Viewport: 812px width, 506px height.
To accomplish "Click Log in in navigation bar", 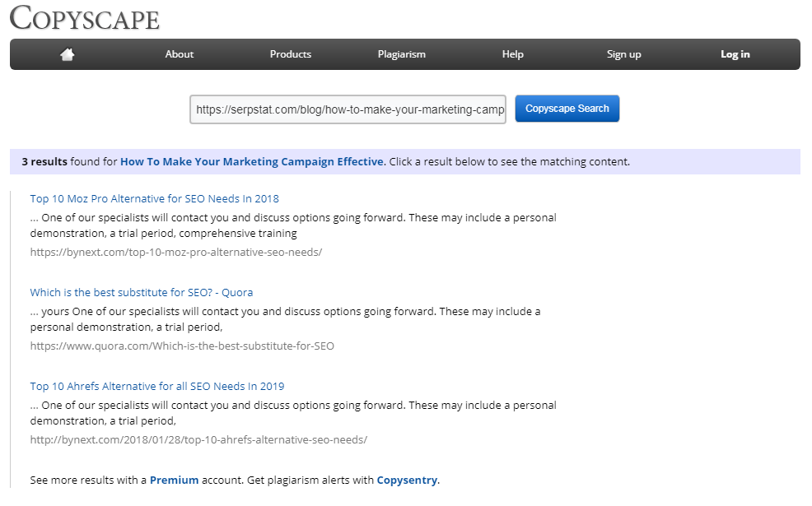I will [x=735, y=54].
